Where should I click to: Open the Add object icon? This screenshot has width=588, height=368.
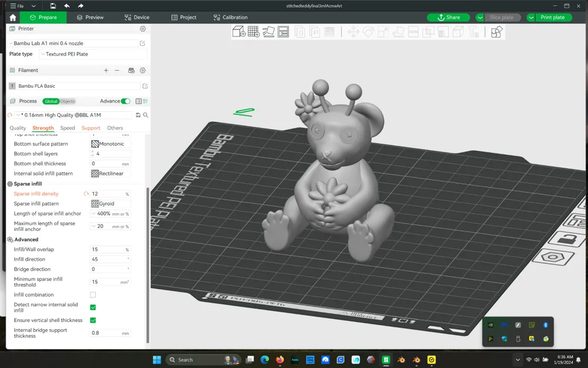239,32
